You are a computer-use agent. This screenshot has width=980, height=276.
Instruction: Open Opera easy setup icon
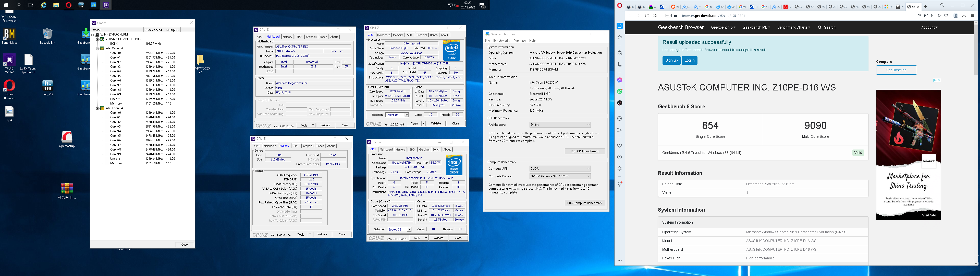(973, 16)
